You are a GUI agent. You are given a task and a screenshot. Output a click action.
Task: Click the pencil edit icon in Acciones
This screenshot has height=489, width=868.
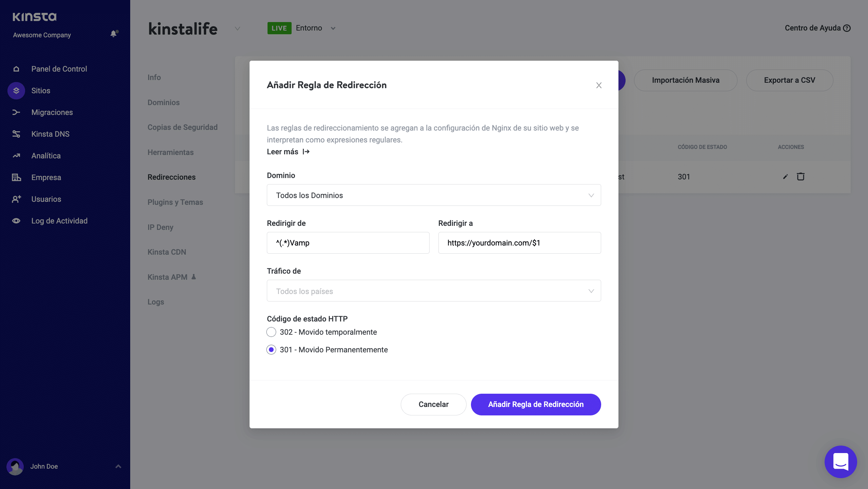(x=785, y=177)
